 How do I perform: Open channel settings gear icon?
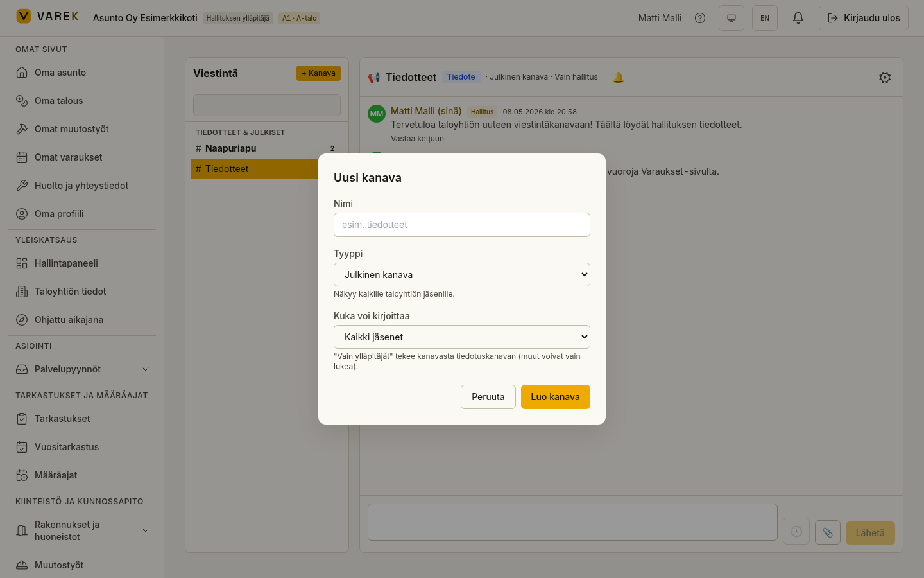pyautogui.click(x=885, y=78)
